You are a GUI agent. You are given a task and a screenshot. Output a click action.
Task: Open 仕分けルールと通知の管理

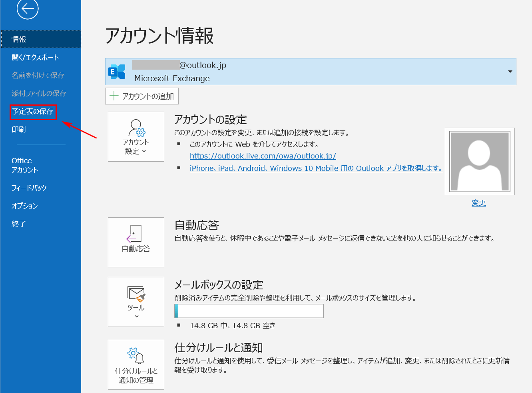136,365
